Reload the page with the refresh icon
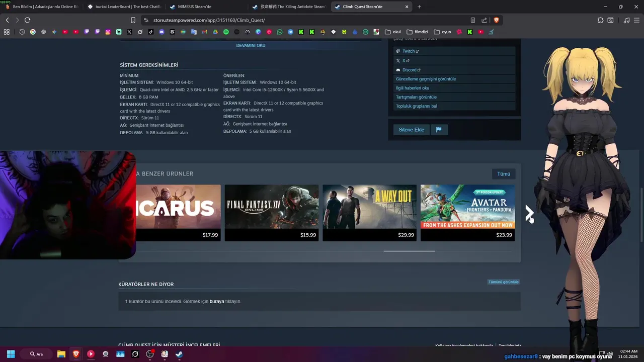 pos(27,20)
